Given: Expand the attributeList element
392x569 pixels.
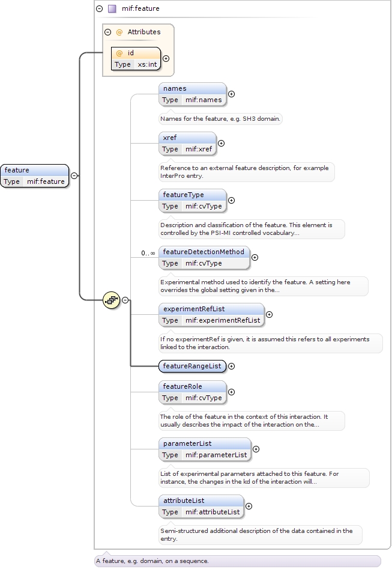Looking at the screenshot, I should point(249,506).
